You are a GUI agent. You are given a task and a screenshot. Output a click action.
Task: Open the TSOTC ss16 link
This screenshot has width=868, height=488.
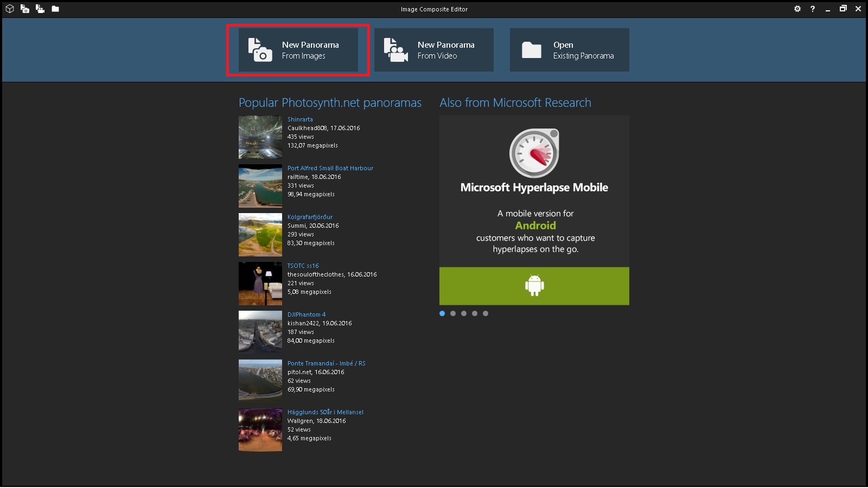click(303, 266)
